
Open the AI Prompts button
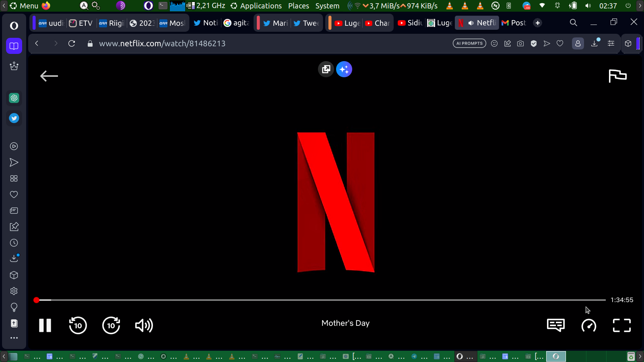point(469,43)
